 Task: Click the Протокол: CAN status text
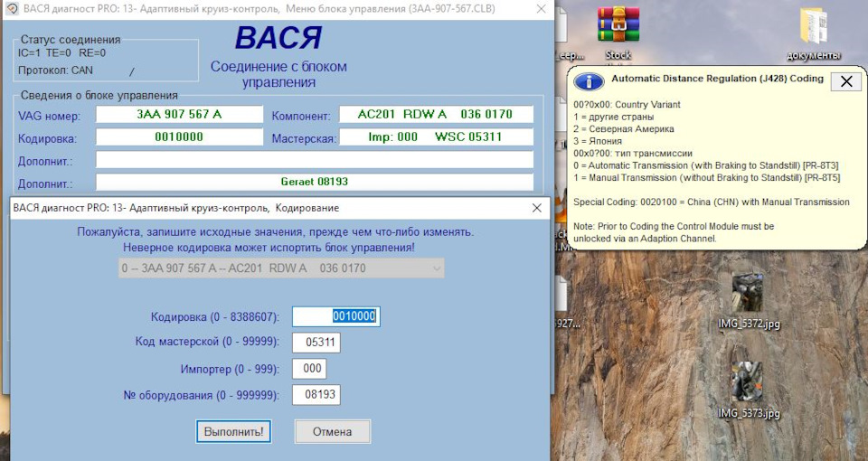point(55,71)
